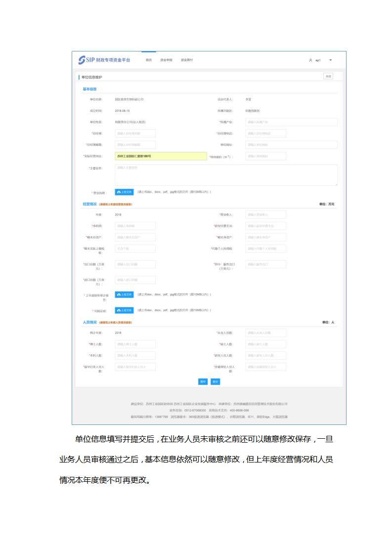The width and height of the screenshot is (392, 555).
Task: Focus the 所属产业 input field
Action: pos(291,122)
